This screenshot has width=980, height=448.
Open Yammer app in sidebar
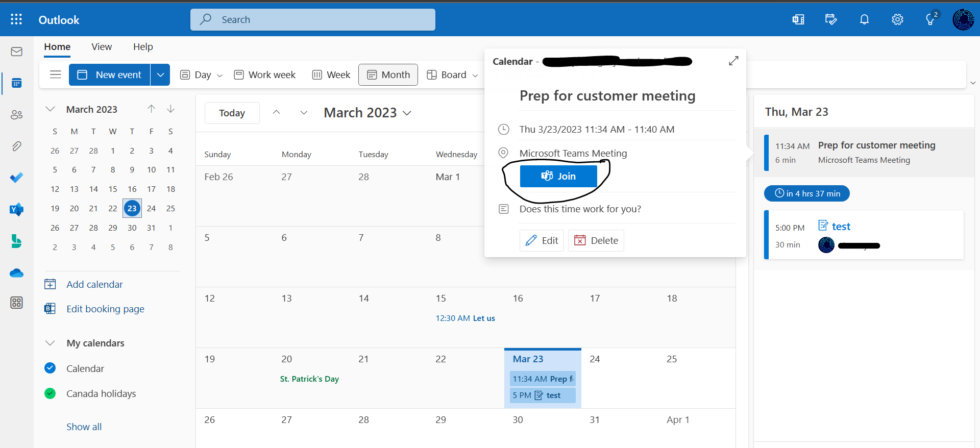coord(16,209)
